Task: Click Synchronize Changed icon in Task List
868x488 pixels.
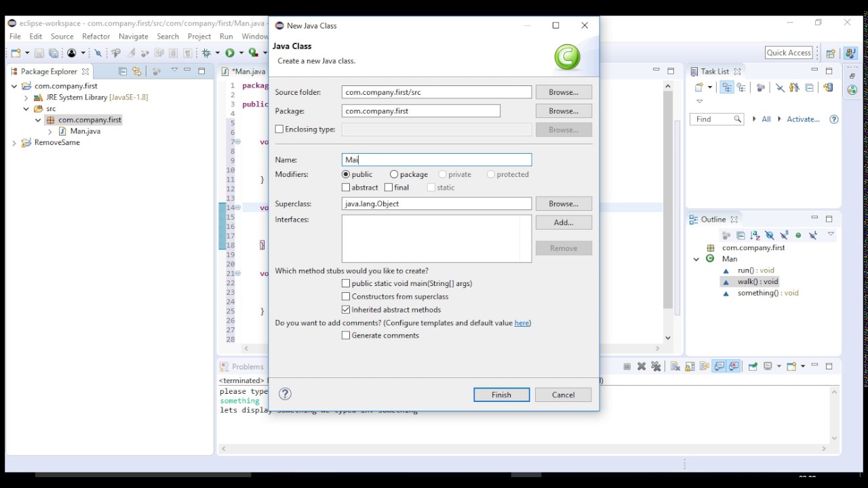Action: tap(828, 87)
